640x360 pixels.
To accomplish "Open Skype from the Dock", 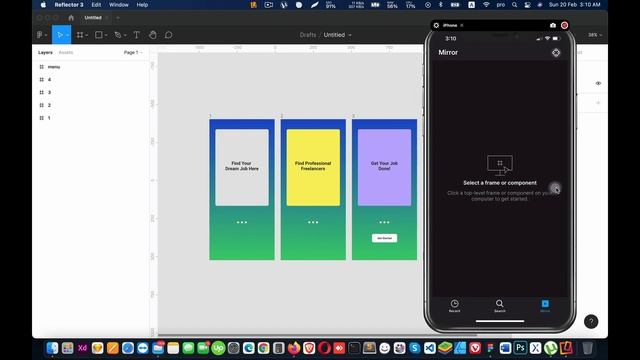I will pos(414,348).
